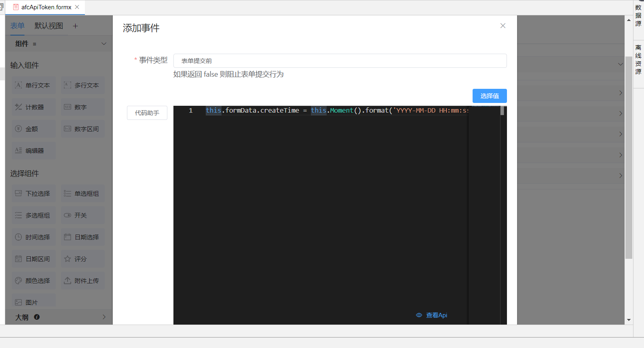Expand the 大纲 outline panel
The width and height of the screenshot is (644, 348).
pos(104,317)
